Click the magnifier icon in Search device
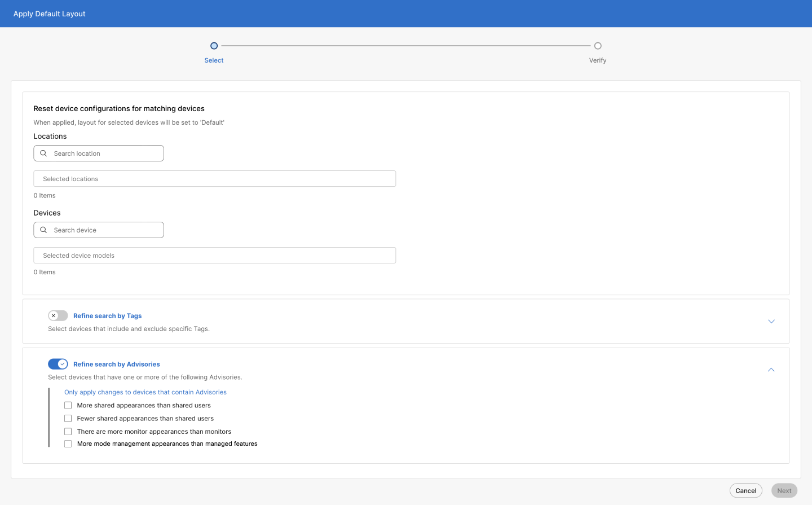Image resolution: width=812 pixels, height=505 pixels. tap(43, 230)
